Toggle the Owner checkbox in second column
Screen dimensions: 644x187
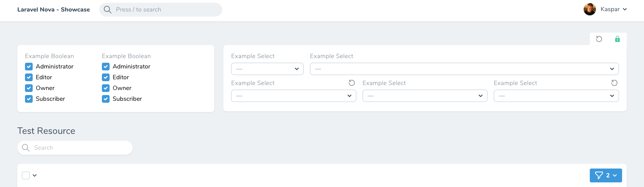[x=106, y=88]
